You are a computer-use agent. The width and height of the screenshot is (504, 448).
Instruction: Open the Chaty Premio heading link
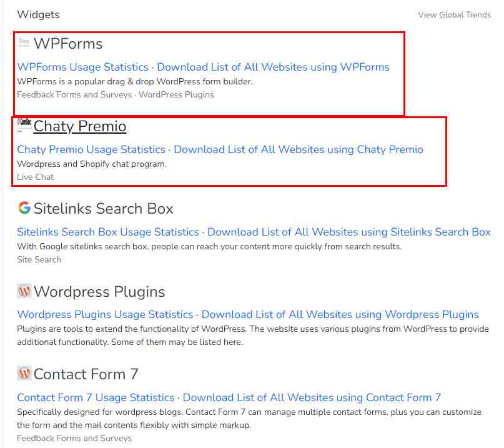[80, 126]
